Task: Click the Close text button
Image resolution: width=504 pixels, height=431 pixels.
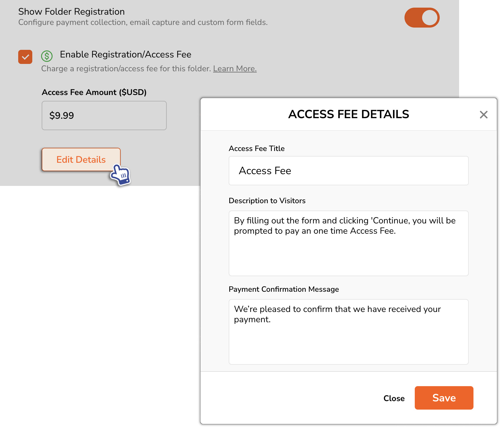Action: coord(394,398)
